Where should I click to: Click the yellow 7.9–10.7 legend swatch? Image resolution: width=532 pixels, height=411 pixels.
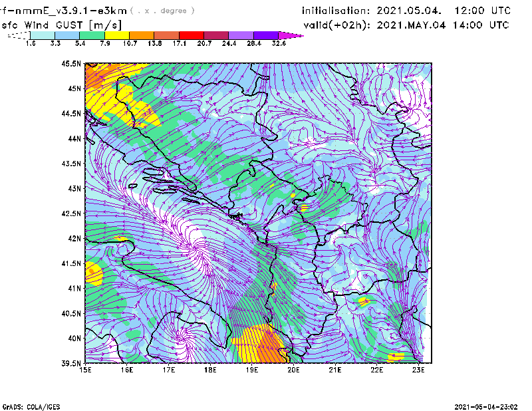[117, 35]
